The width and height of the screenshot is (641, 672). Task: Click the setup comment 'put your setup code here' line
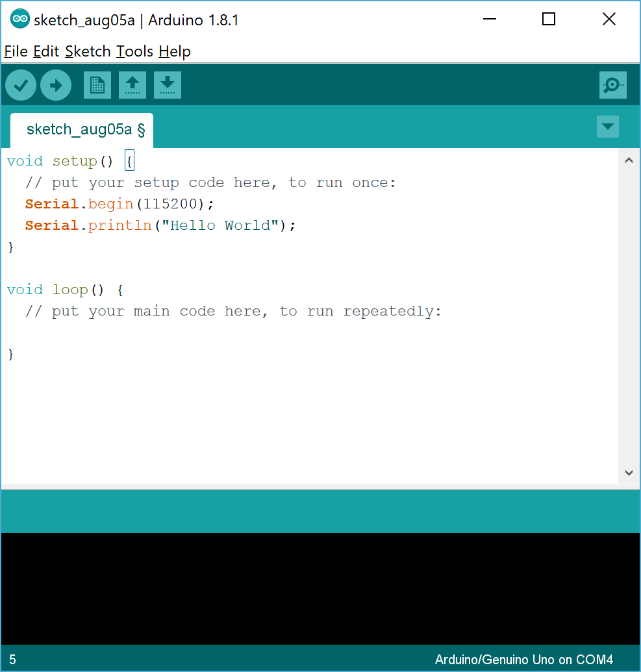tap(210, 182)
